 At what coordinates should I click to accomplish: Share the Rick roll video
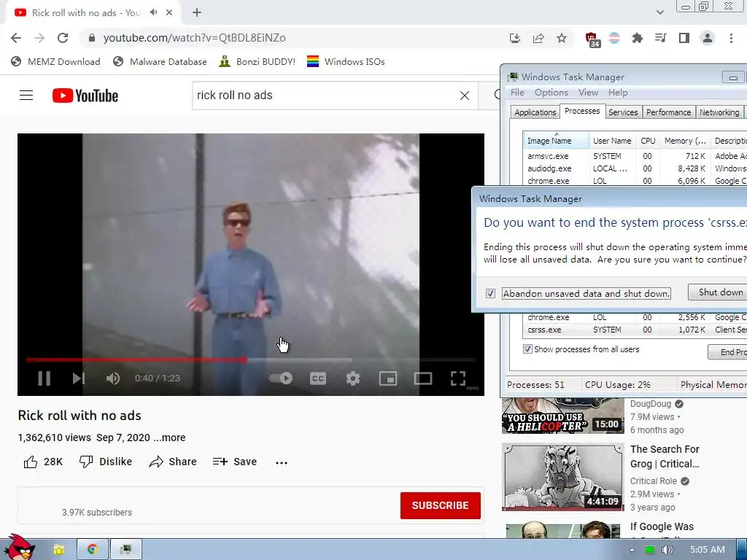click(172, 462)
